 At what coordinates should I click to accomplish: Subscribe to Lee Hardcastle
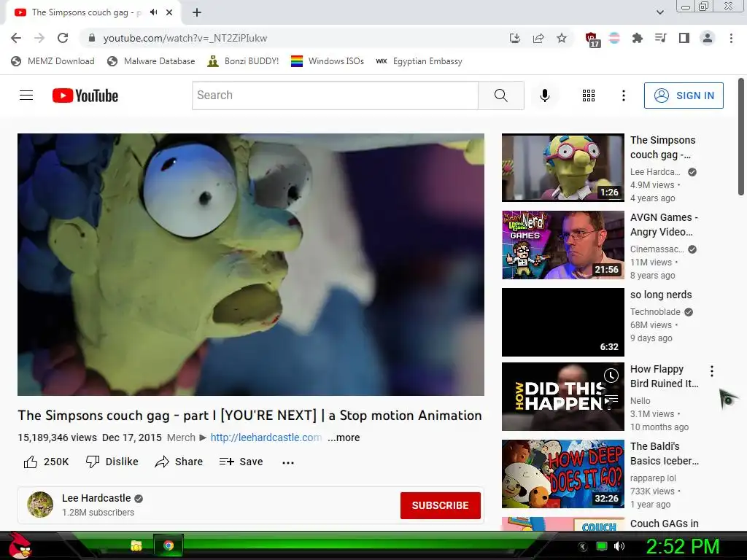pyautogui.click(x=440, y=505)
